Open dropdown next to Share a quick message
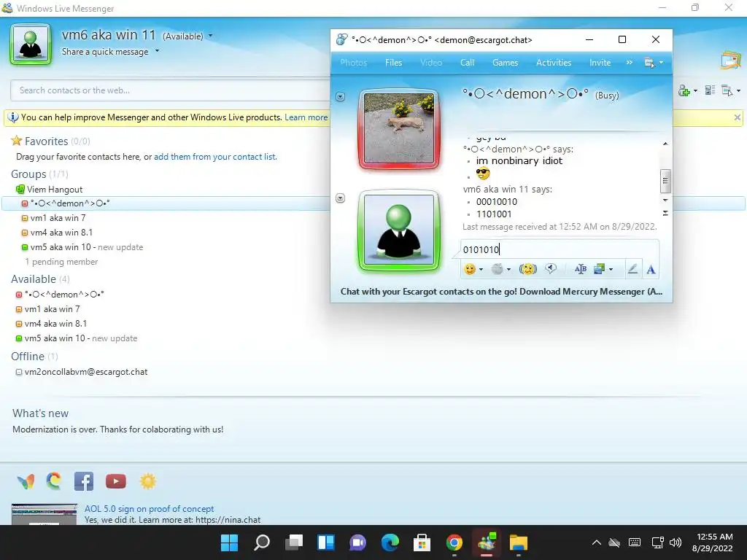 point(158,51)
